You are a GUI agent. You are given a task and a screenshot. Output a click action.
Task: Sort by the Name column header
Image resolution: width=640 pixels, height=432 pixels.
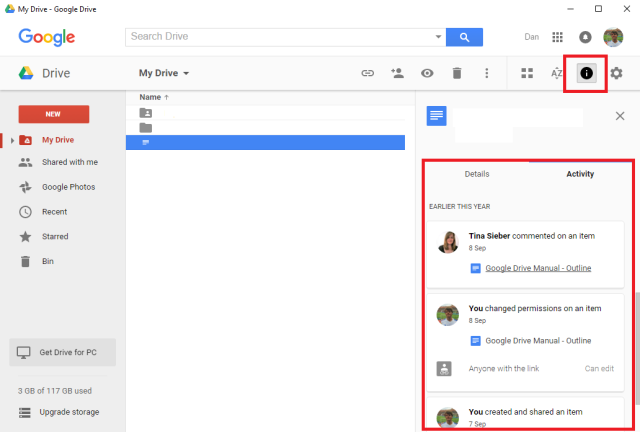click(154, 97)
